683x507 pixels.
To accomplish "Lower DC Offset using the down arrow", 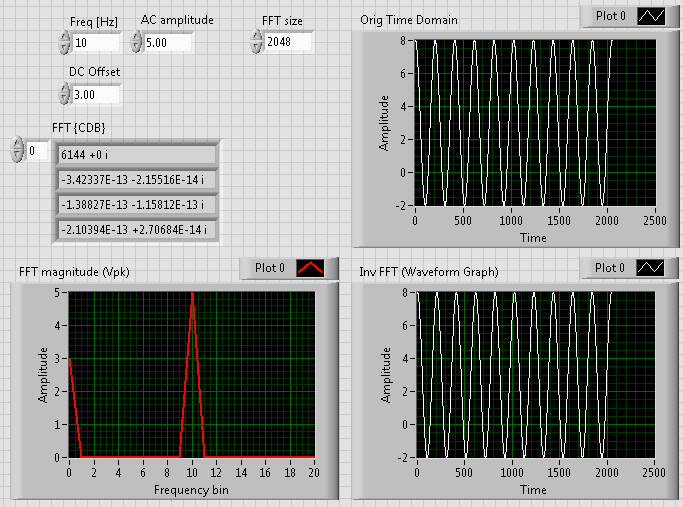I will point(64,100).
